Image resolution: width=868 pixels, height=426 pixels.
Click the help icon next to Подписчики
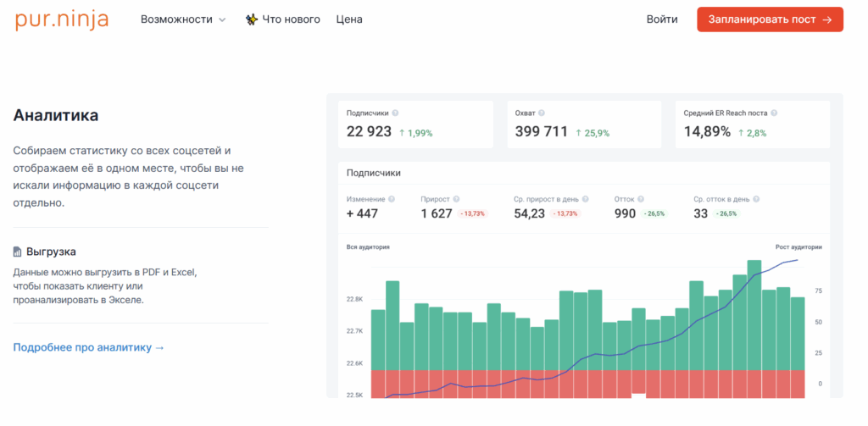tap(396, 113)
